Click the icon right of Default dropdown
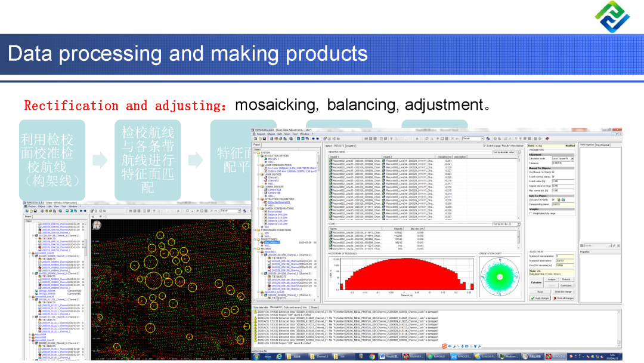Image resolution: width=644 pixels, height=363 pixels. pos(488,139)
